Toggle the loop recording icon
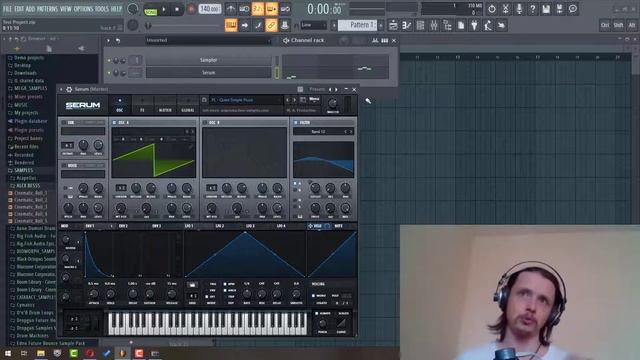Image resolution: width=640 pixels, height=360 pixels. 285,9
